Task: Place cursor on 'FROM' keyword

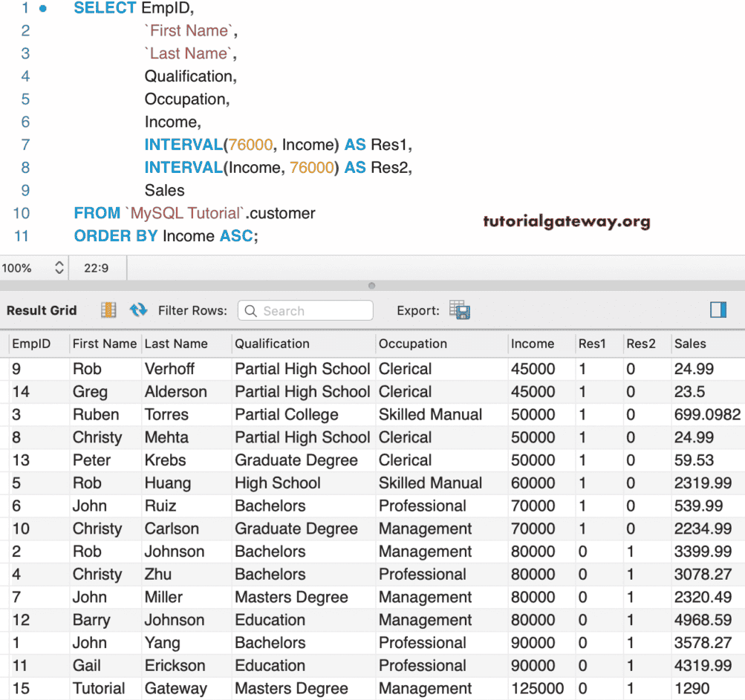Action: click(97, 213)
